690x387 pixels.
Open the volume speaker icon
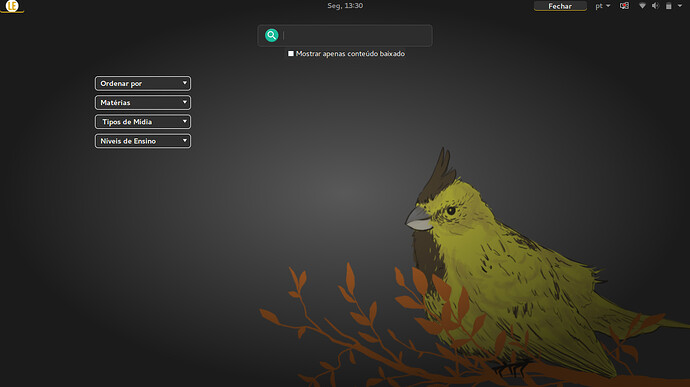pyautogui.click(x=656, y=6)
